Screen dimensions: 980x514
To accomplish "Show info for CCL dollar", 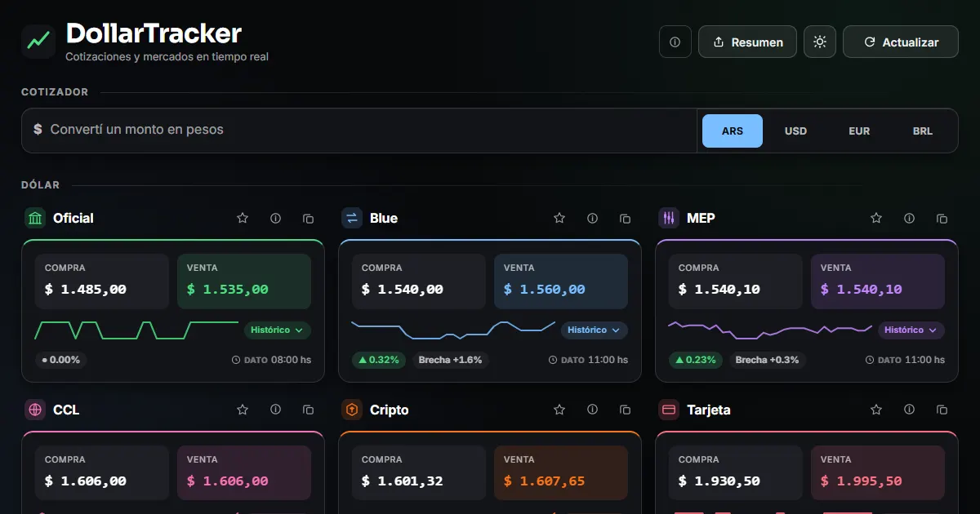I will 275,410.
